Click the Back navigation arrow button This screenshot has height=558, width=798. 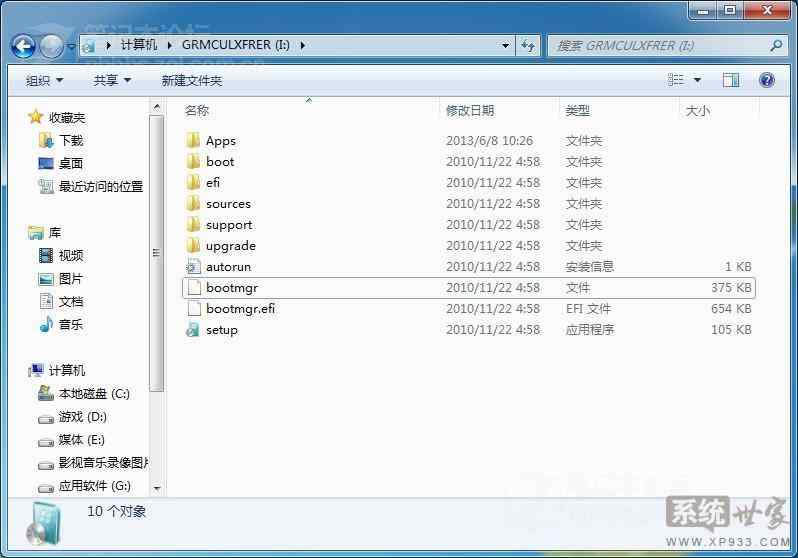(23, 46)
